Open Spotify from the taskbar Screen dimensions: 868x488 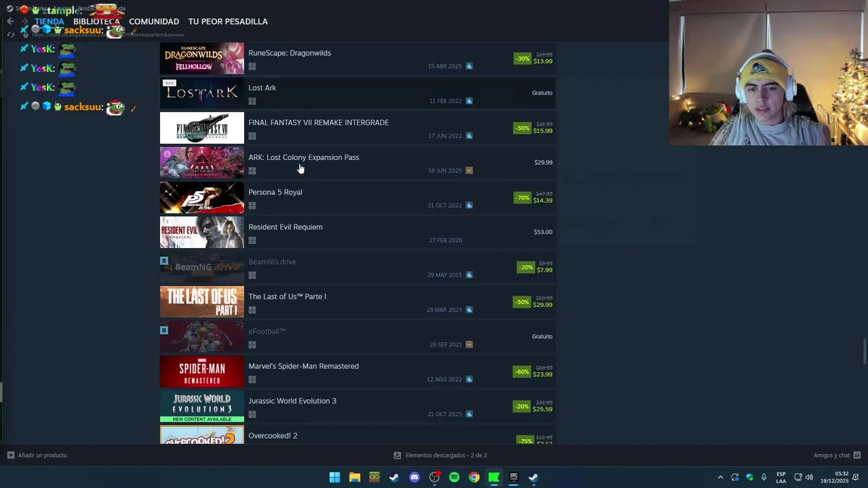[x=454, y=477]
